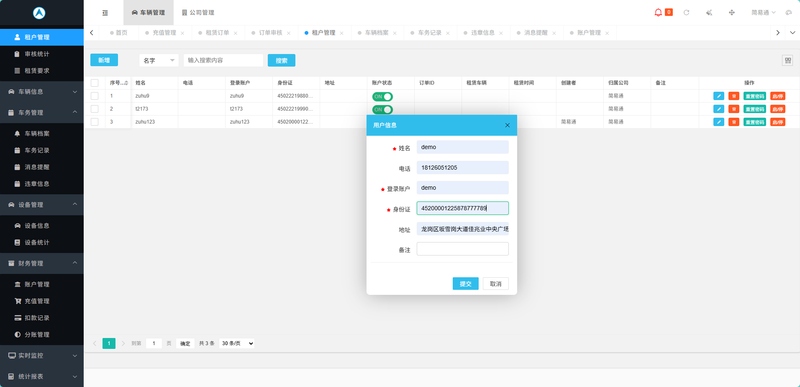Click the sidebar collapse icon in header
The height and width of the screenshot is (387, 800).
click(x=105, y=13)
